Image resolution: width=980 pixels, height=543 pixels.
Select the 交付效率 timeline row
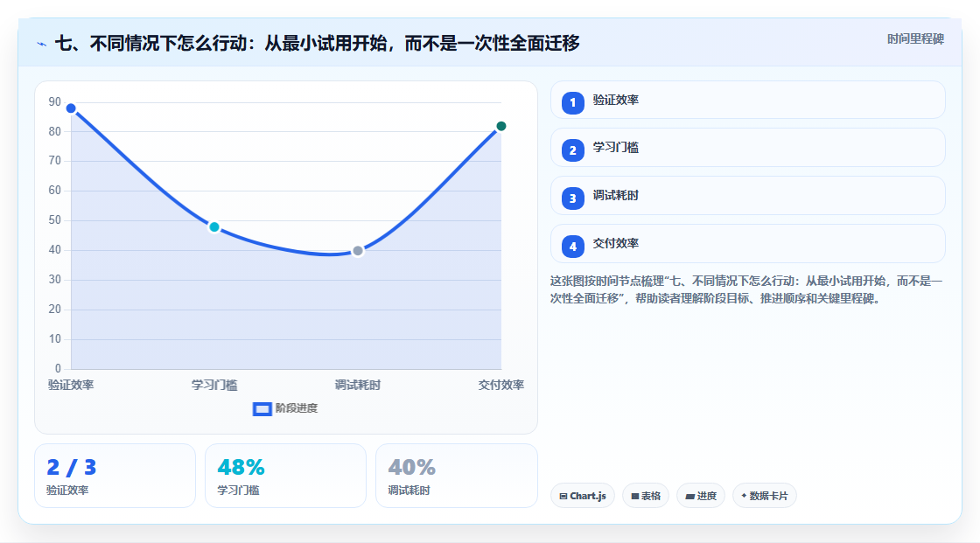tap(747, 244)
